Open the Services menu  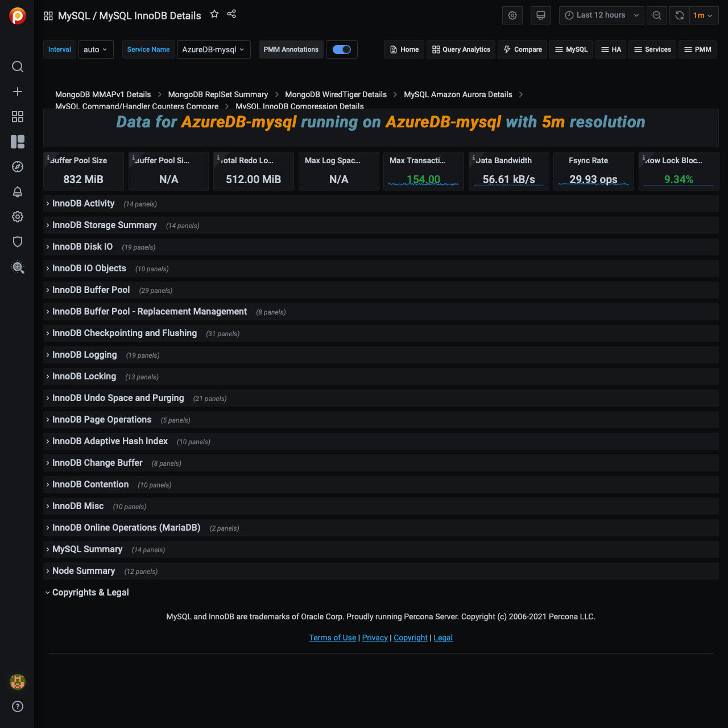point(652,49)
